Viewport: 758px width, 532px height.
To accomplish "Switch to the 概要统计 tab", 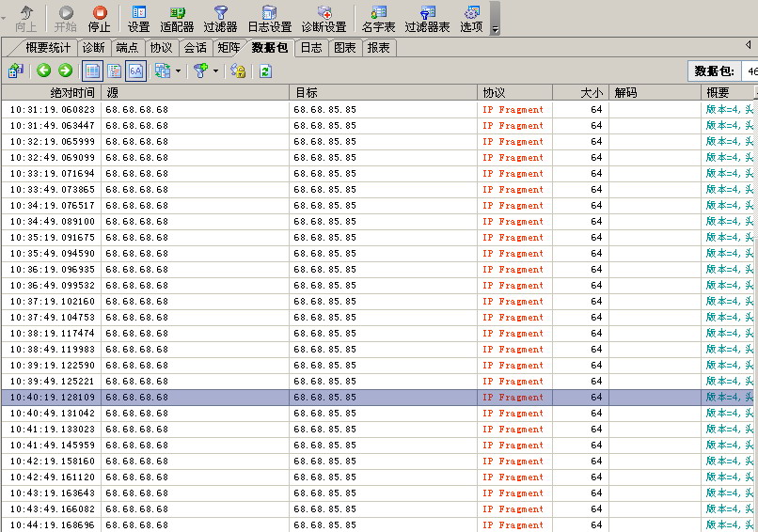I will pyautogui.click(x=47, y=48).
